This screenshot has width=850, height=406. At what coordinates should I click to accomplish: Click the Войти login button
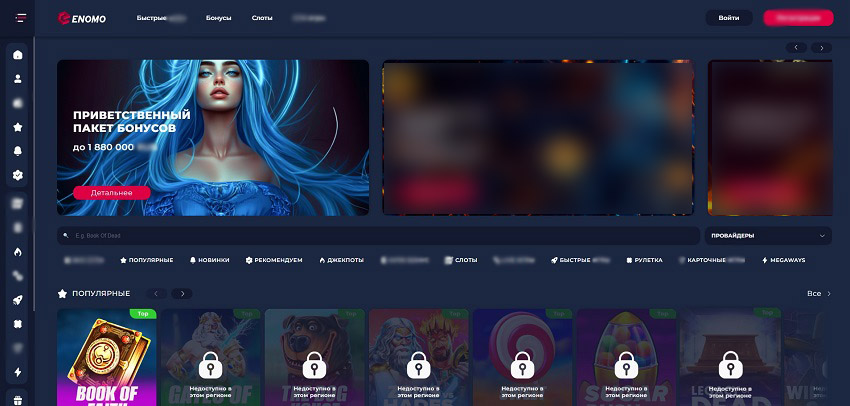729,18
